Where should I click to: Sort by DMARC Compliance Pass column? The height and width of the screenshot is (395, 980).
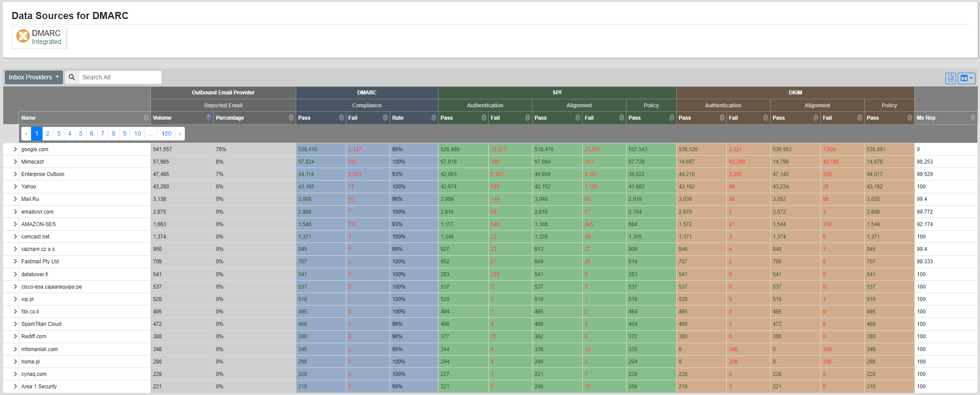pyautogui.click(x=321, y=118)
